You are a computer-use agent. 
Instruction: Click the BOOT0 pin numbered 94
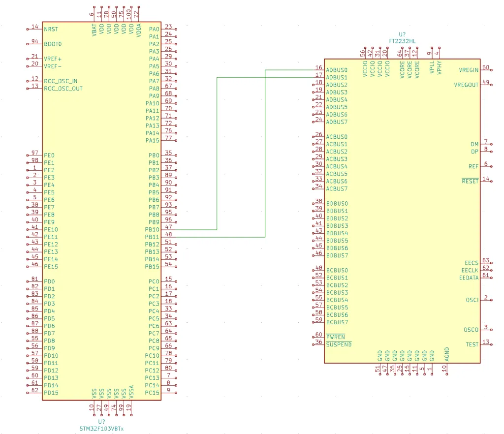point(34,44)
